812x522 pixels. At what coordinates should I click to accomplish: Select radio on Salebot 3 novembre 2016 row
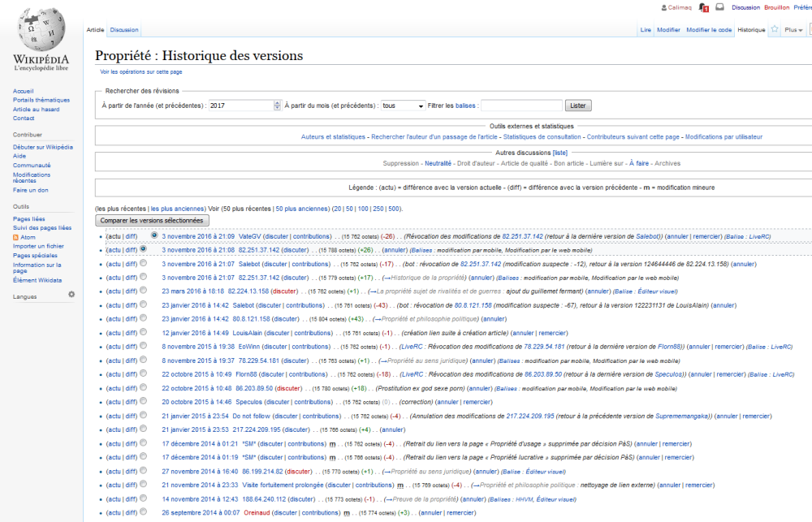(x=144, y=263)
